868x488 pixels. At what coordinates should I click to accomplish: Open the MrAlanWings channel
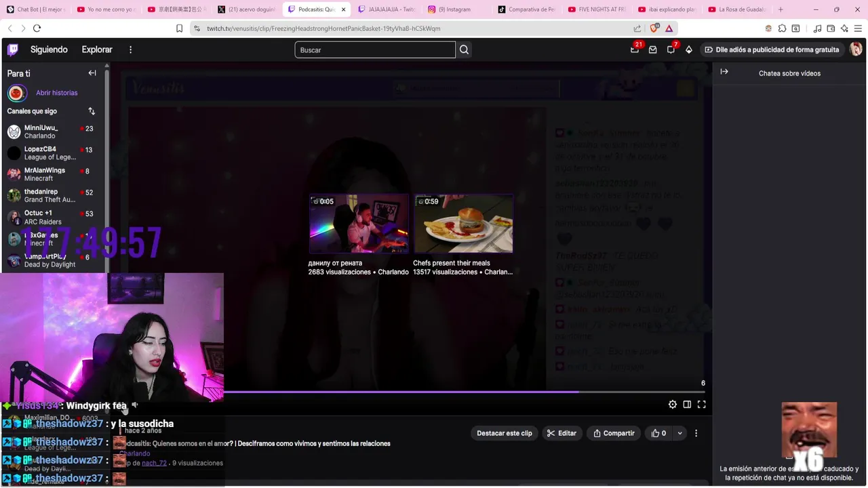(x=51, y=174)
